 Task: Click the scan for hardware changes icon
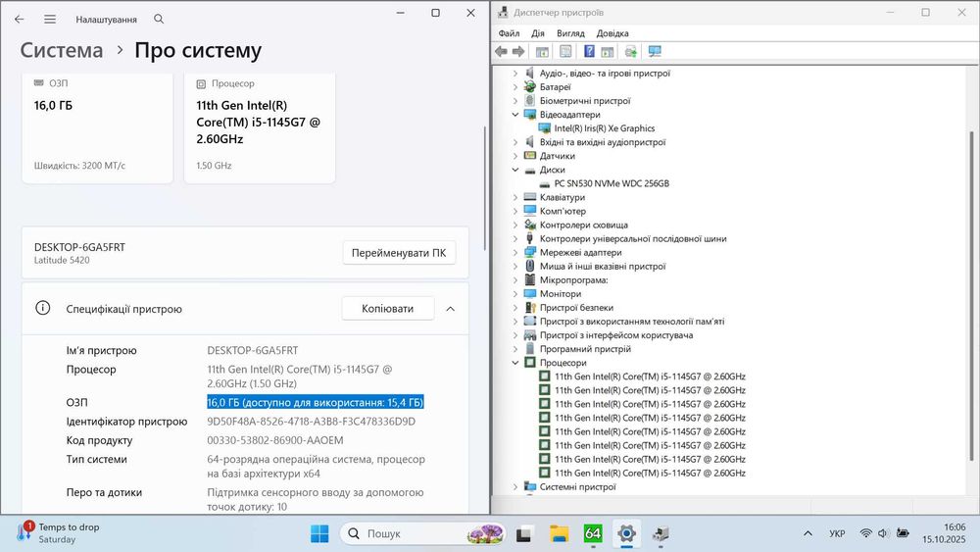630,51
